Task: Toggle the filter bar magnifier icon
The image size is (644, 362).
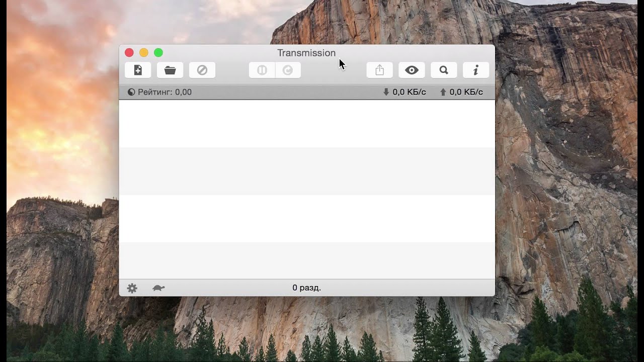Action: [x=444, y=70]
